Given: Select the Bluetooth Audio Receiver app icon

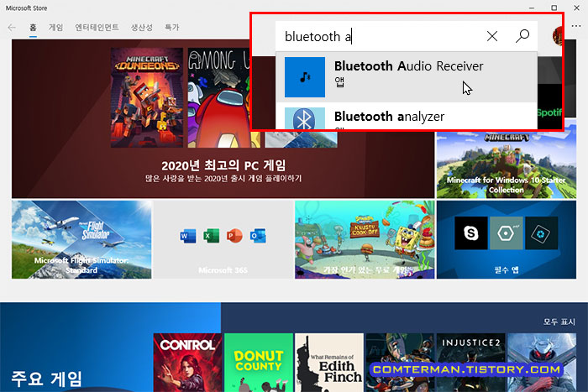Looking at the screenshot, I should [304, 77].
